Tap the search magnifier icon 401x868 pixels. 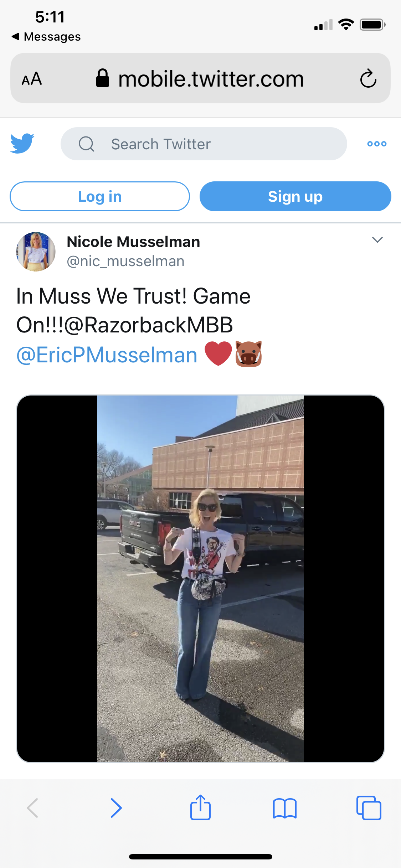coord(86,144)
